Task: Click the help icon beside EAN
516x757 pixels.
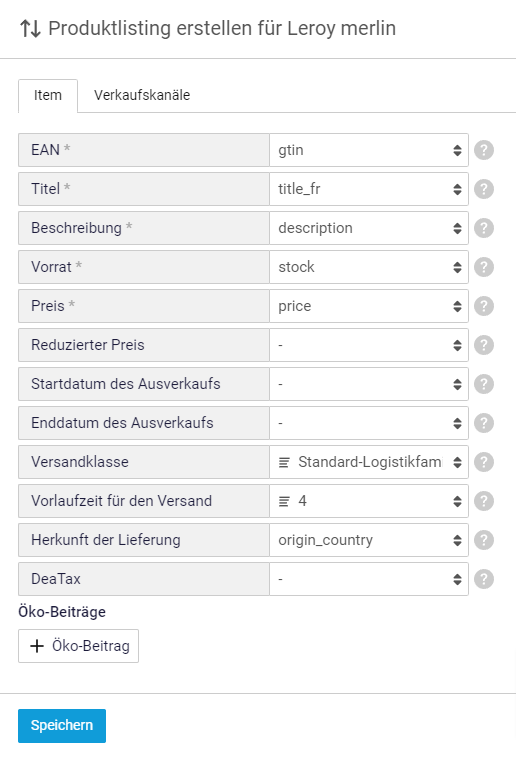Action: 484,150
